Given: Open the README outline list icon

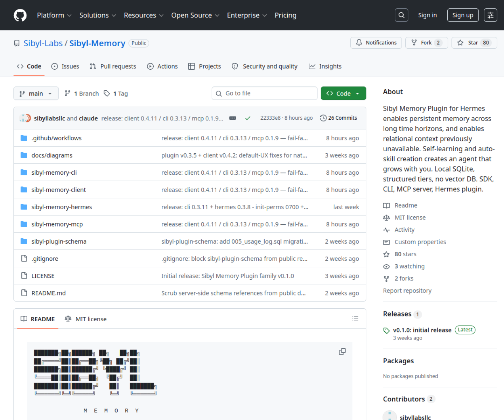Looking at the screenshot, I should click(355, 319).
